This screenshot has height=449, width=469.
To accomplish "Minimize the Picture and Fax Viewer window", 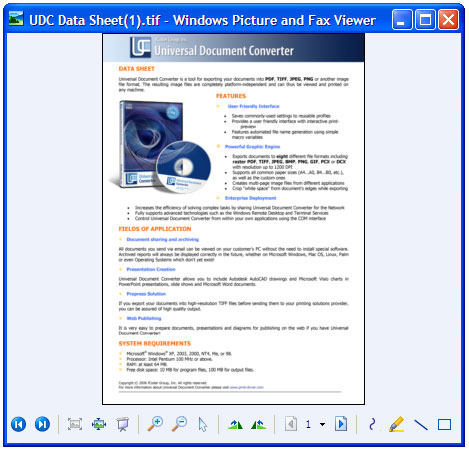I will (402, 20).
